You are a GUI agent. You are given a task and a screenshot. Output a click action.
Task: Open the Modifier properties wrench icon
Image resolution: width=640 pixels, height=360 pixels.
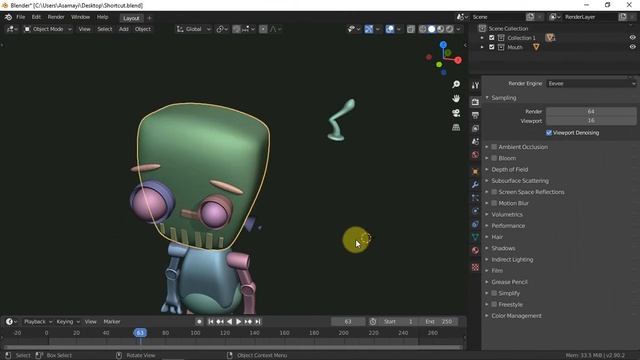tap(475, 184)
